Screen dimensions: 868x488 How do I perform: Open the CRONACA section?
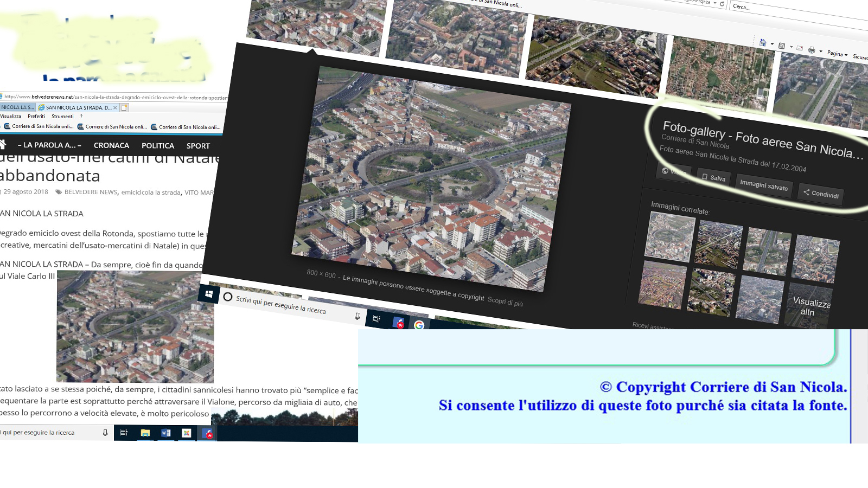tap(111, 145)
